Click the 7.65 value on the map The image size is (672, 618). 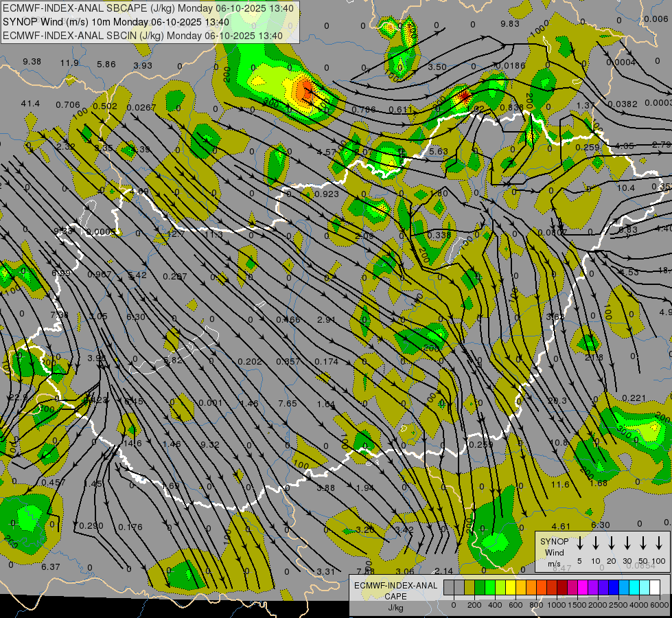pyautogui.click(x=288, y=403)
